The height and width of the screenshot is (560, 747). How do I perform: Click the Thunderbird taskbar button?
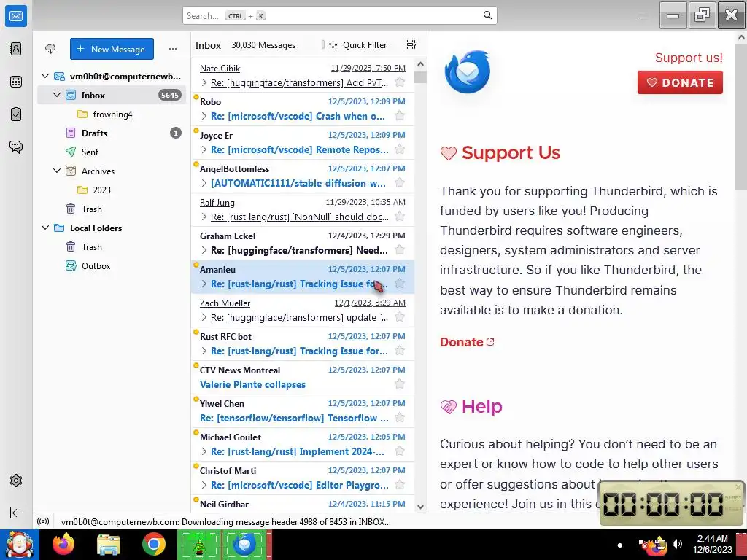pyautogui.click(x=246, y=545)
